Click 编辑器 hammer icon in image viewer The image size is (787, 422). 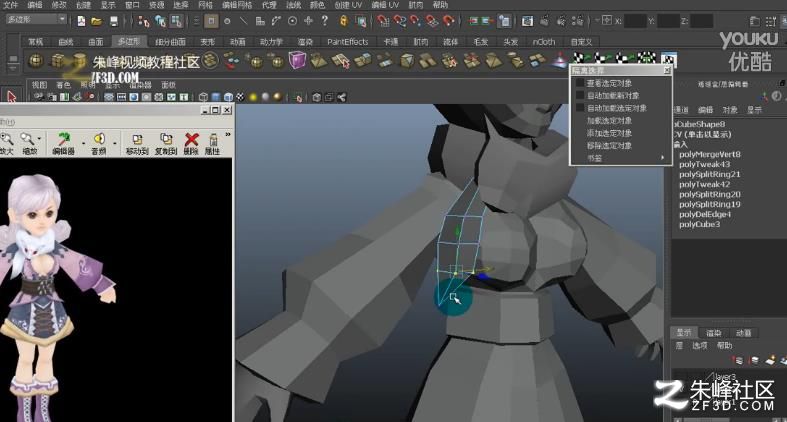coord(63,143)
